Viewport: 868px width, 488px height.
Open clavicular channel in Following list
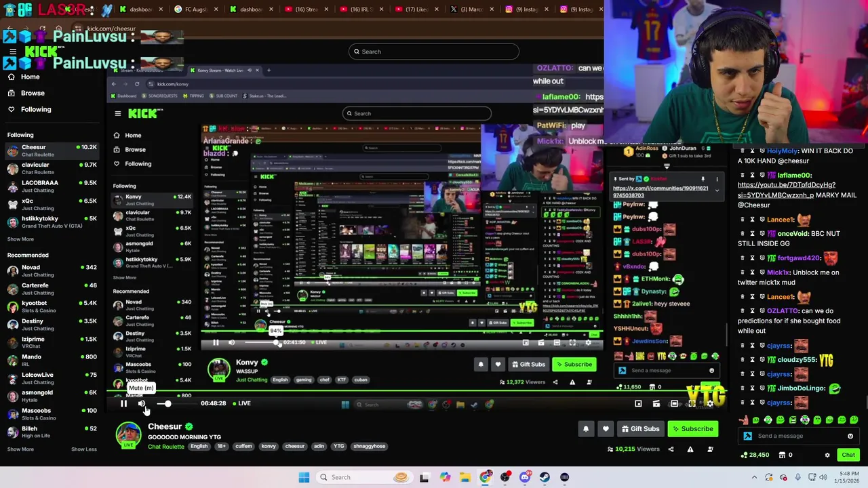[52, 168]
